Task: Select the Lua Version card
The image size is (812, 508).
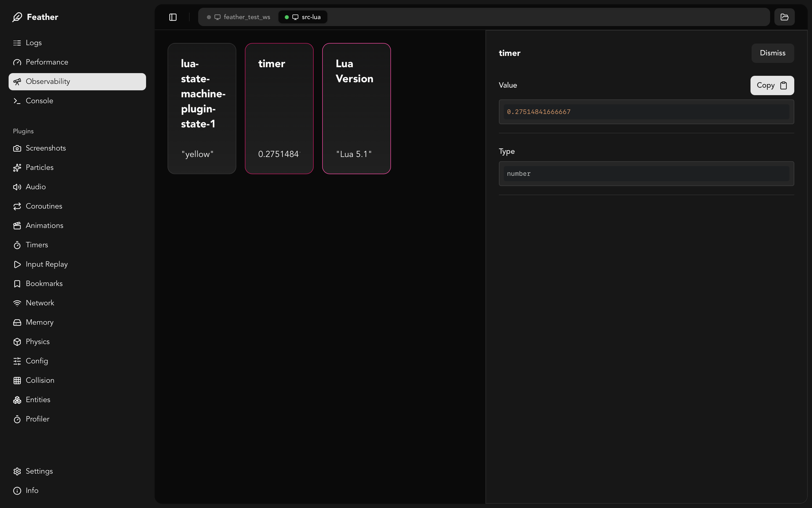Action: coord(357,109)
